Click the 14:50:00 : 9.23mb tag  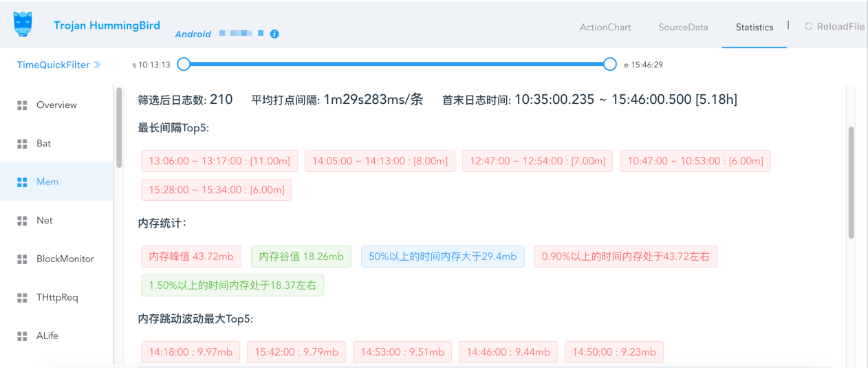[614, 351]
